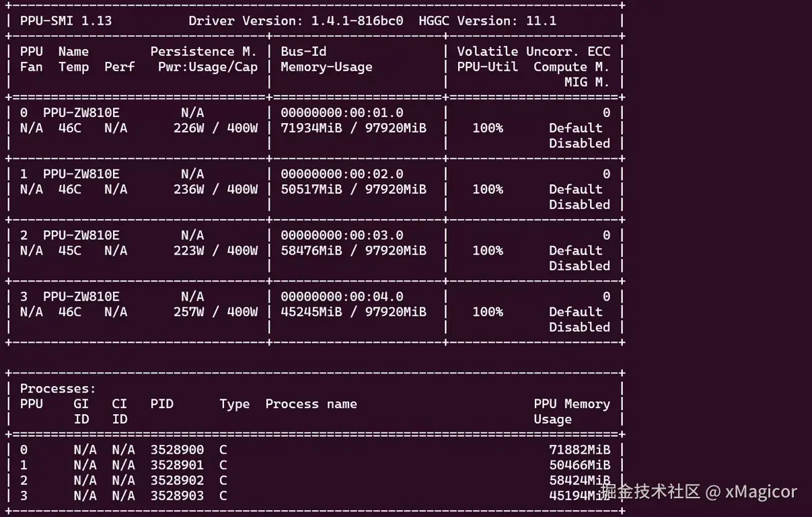Click the xMagicor watermark author name
The height and width of the screenshot is (517, 812).
point(760,491)
